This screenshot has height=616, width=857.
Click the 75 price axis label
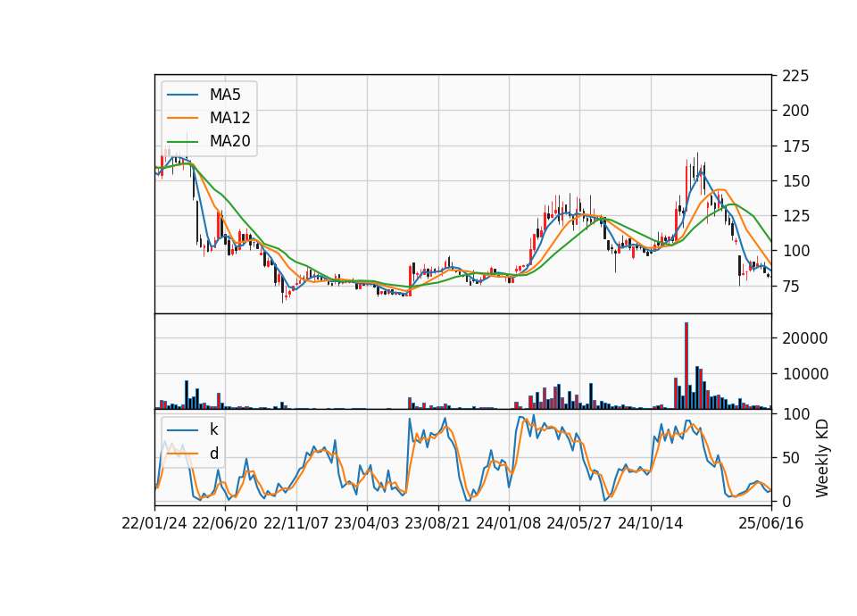pyautogui.click(x=791, y=287)
